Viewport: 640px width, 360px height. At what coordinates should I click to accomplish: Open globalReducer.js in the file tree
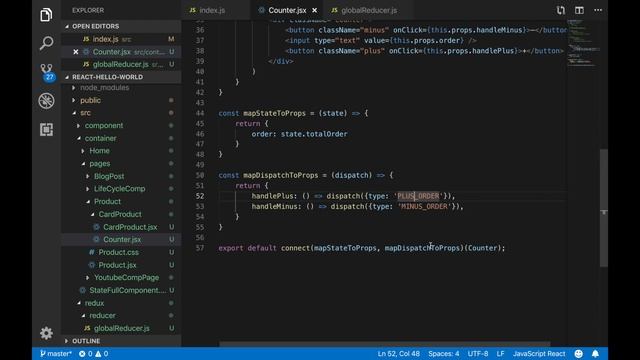point(122,328)
